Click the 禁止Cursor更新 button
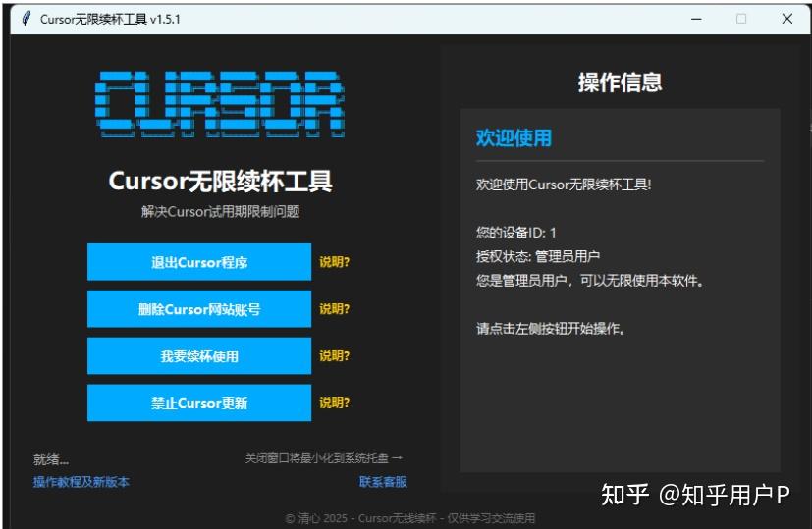 [x=199, y=402]
